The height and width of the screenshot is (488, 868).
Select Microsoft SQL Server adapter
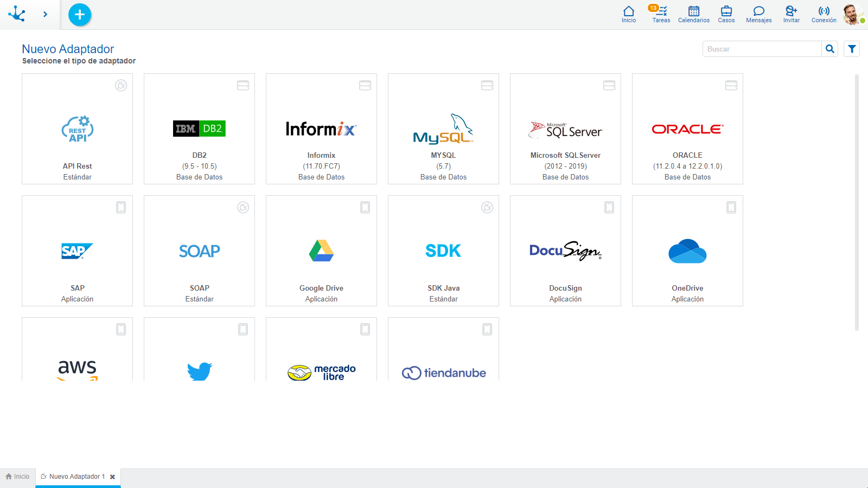point(565,129)
